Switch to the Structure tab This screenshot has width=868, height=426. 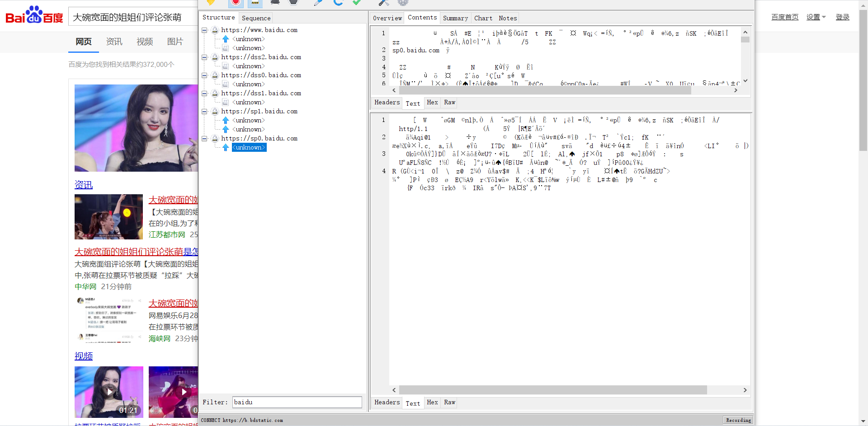pos(219,17)
